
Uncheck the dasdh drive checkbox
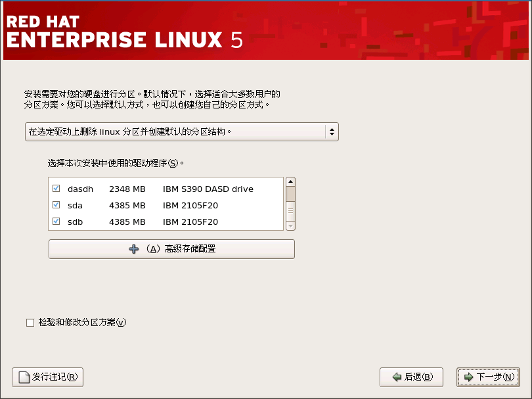(56, 189)
